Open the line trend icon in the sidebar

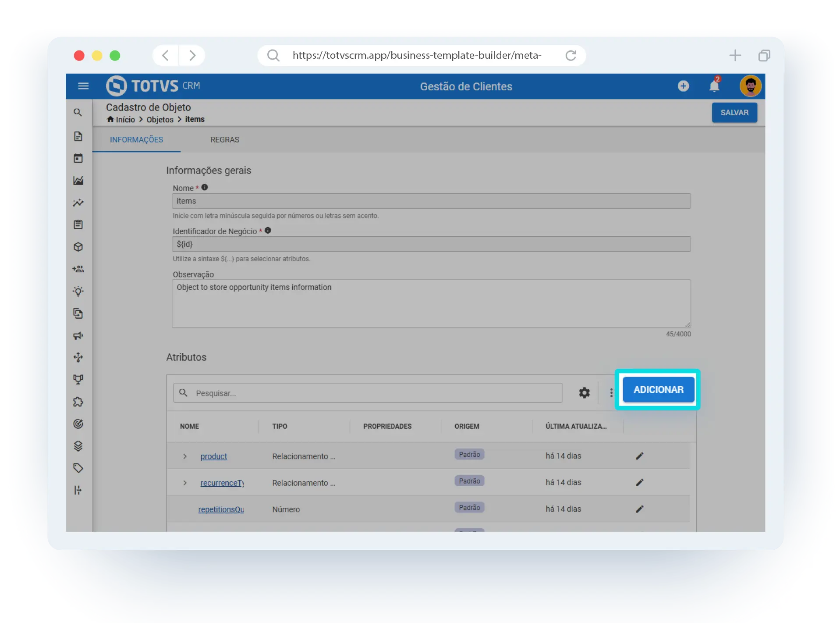point(78,203)
